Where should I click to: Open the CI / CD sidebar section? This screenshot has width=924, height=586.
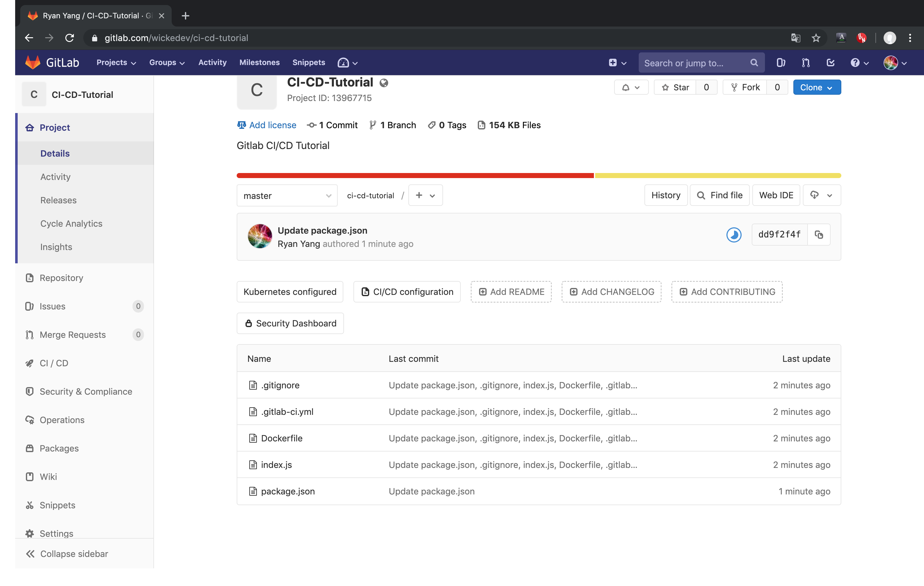54,363
